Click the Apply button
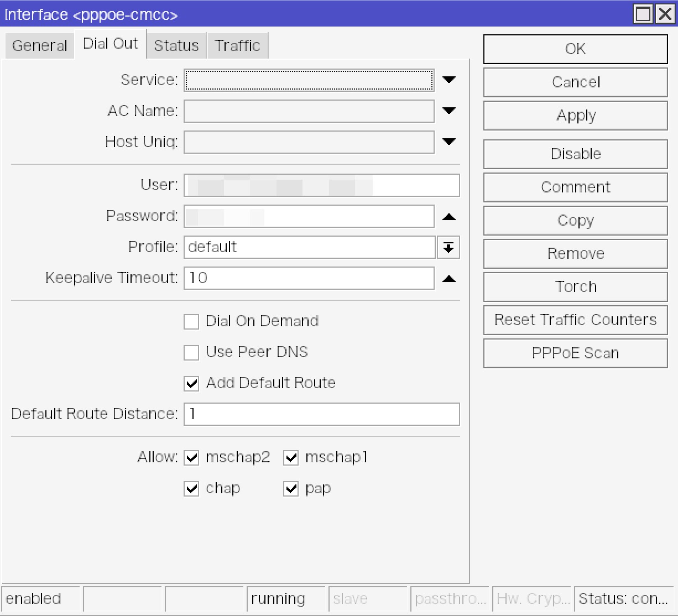This screenshot has width=678, height=616. [x=575, y=116]
